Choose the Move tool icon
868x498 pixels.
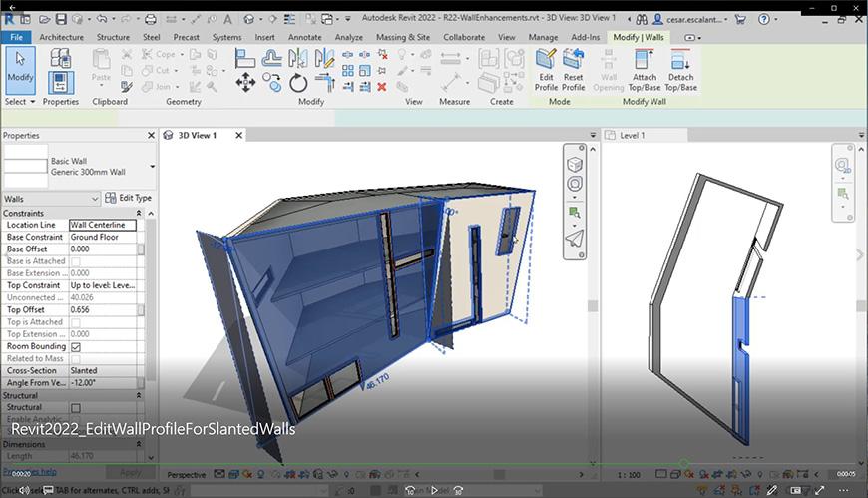point(245,83)
